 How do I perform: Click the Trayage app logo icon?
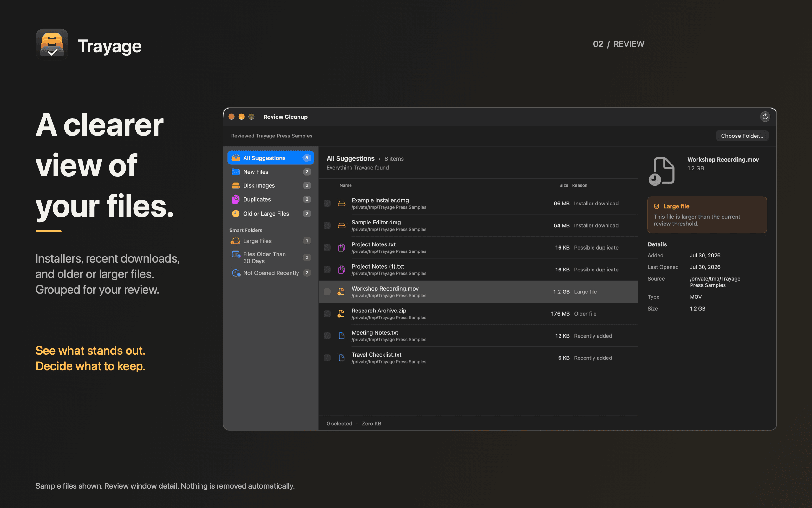click(52, 44)
